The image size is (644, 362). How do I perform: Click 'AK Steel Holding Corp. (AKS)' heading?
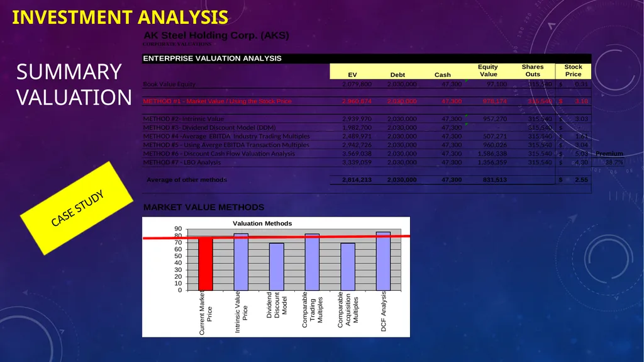tap(216, 35)
